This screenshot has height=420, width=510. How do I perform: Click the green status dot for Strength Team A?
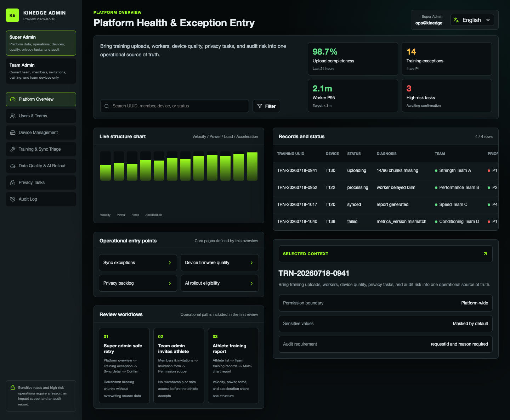point(436,170)
